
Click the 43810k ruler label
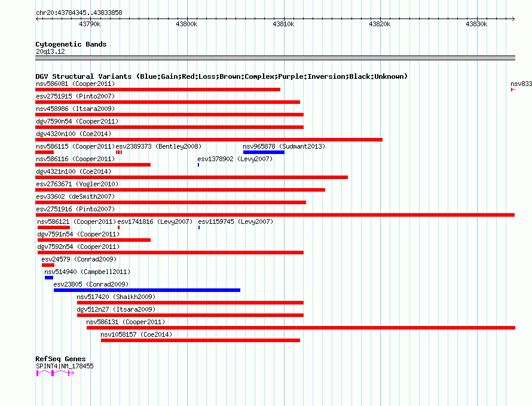click(284, 24)
